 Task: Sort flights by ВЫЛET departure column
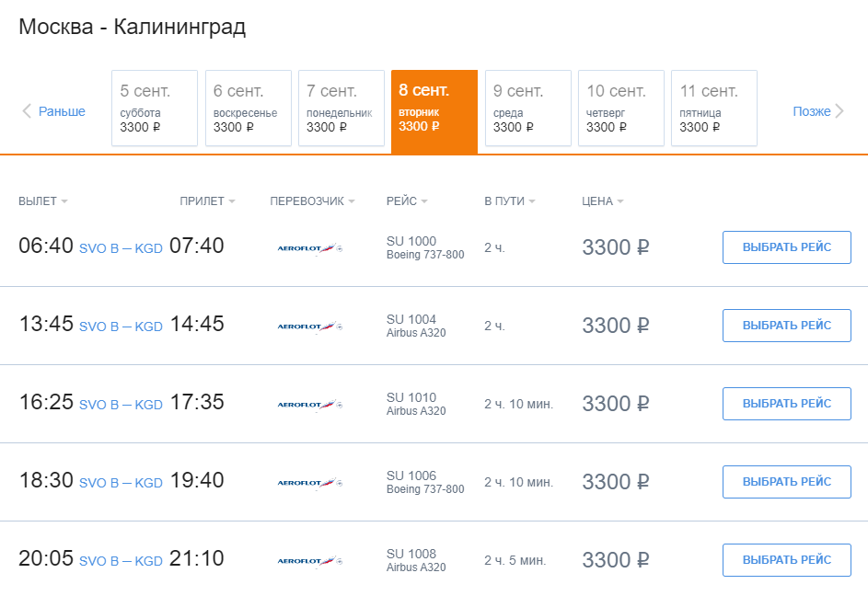[x=42, y=201]
